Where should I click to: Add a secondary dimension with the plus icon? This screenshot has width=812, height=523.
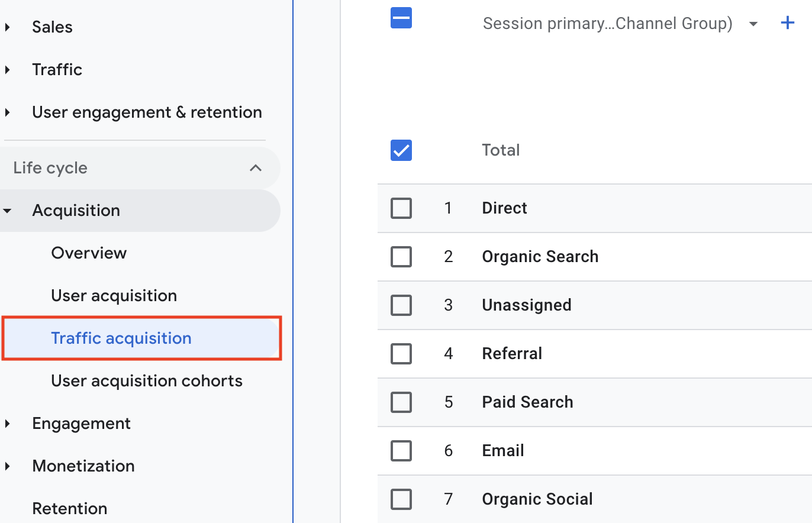(x=788, y=22)
